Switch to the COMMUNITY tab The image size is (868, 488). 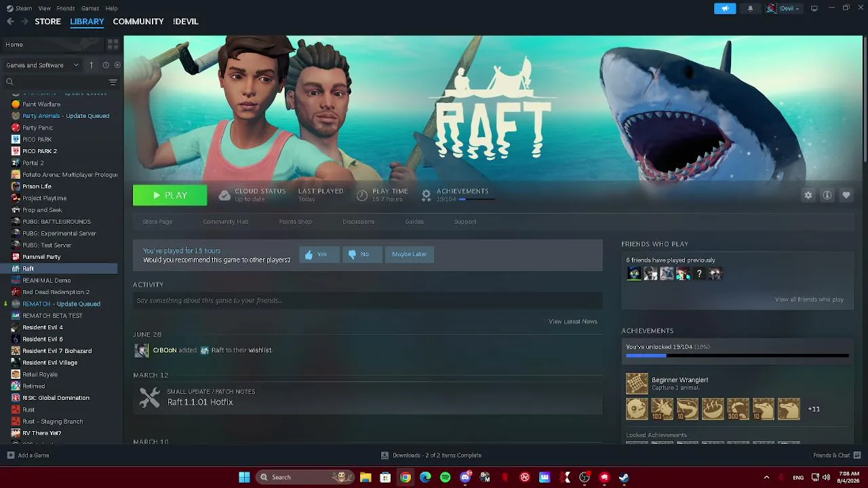138,22
